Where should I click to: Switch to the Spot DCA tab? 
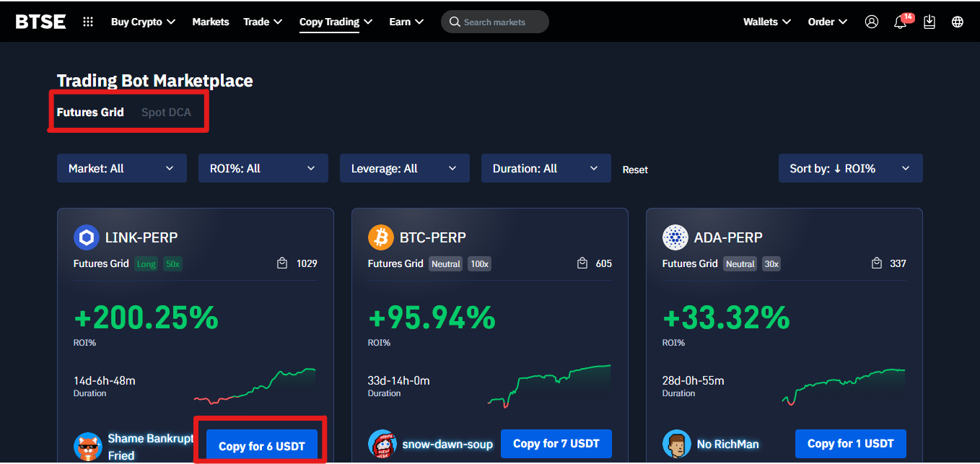(x=167, y=112)
